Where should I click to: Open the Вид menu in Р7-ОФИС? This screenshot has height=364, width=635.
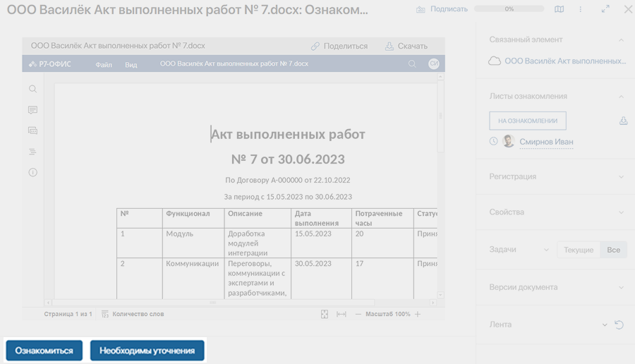pyautogui.click(x=131, y=64)
